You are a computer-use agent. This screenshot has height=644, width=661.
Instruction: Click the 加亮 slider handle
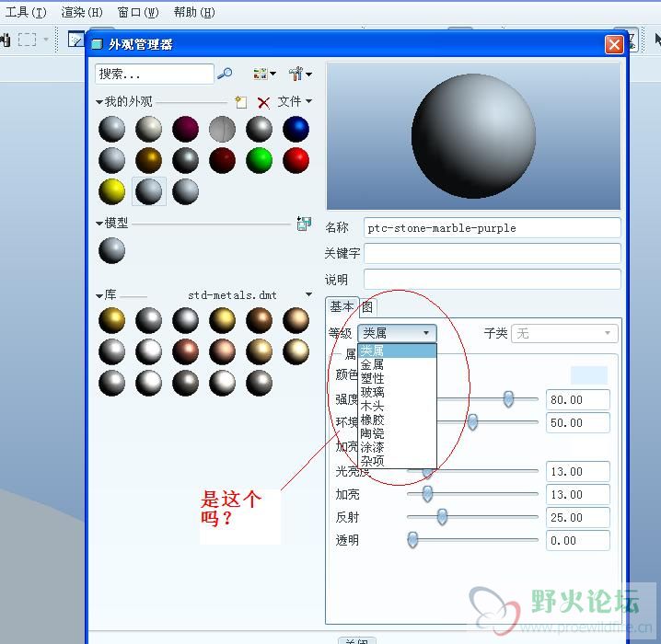(x=427, y=494)
